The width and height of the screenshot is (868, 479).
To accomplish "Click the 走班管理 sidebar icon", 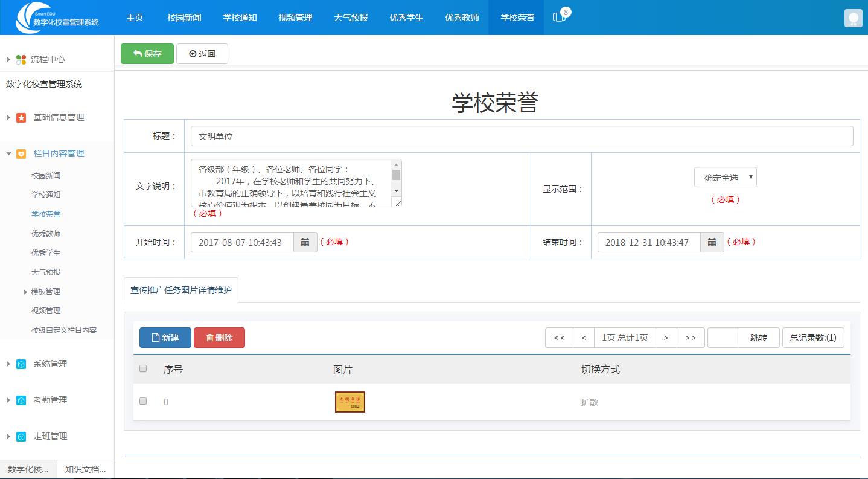I will tap(21, 436).
